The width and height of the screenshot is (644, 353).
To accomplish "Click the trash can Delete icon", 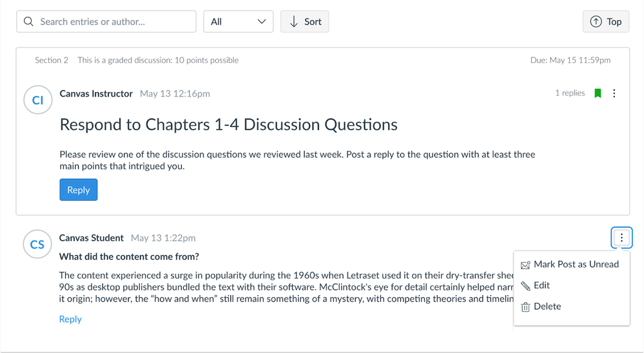I will click(525, 307).
